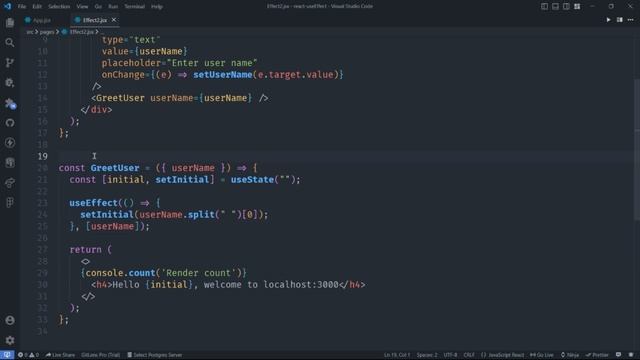Open the Terminal menu
Viewport: 640px width, 360px height.
(x=134, y=7)
